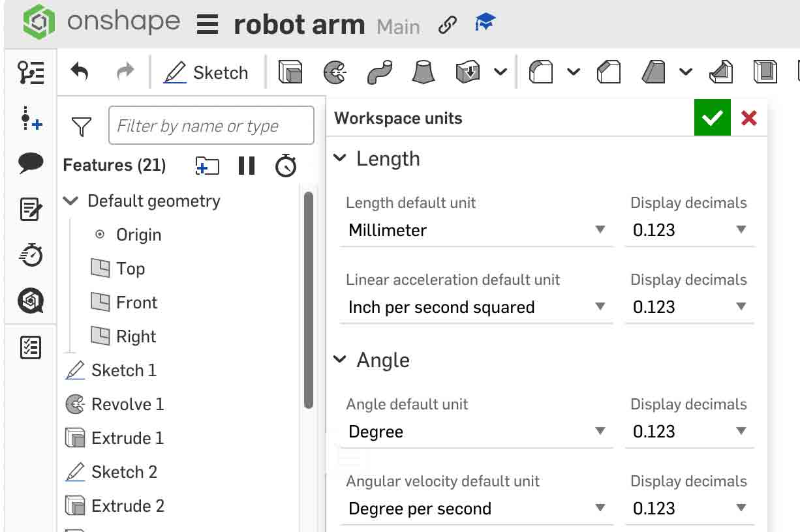Select the Extrude tool
Image resolution: width=800 pixels, height=532 pixels.
(290, 72)
